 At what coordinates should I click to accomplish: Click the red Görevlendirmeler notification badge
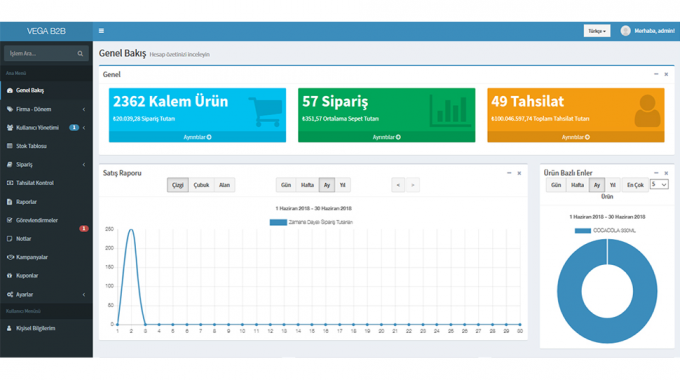click(84, 228)
